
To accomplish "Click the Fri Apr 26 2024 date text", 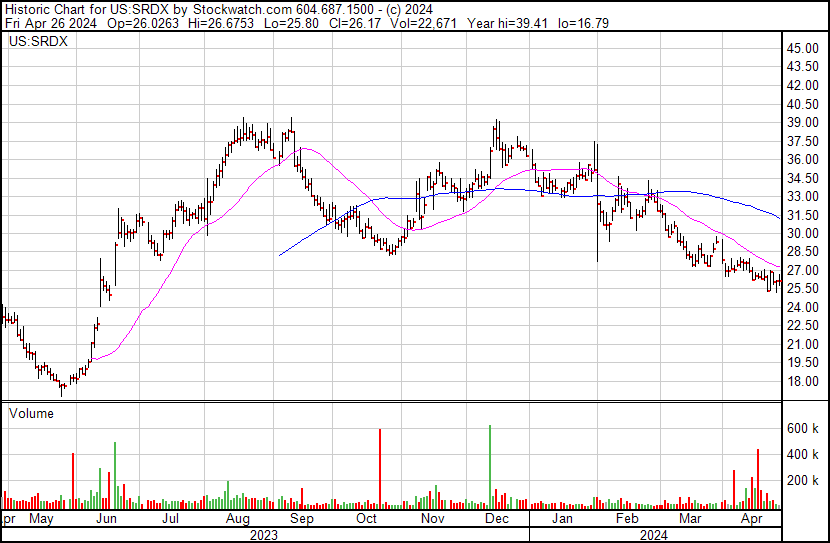I will (x=51, y=23).
